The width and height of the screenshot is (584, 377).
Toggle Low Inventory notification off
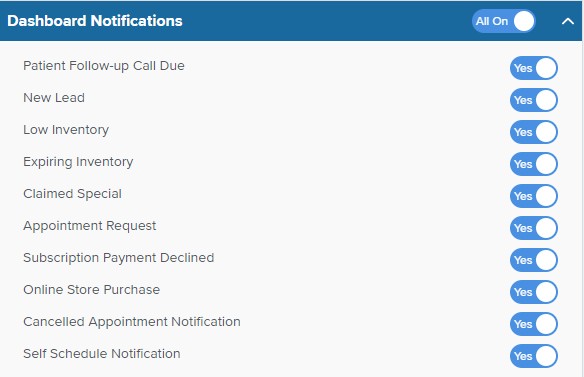pyautogui.click(x=534, y=132)
